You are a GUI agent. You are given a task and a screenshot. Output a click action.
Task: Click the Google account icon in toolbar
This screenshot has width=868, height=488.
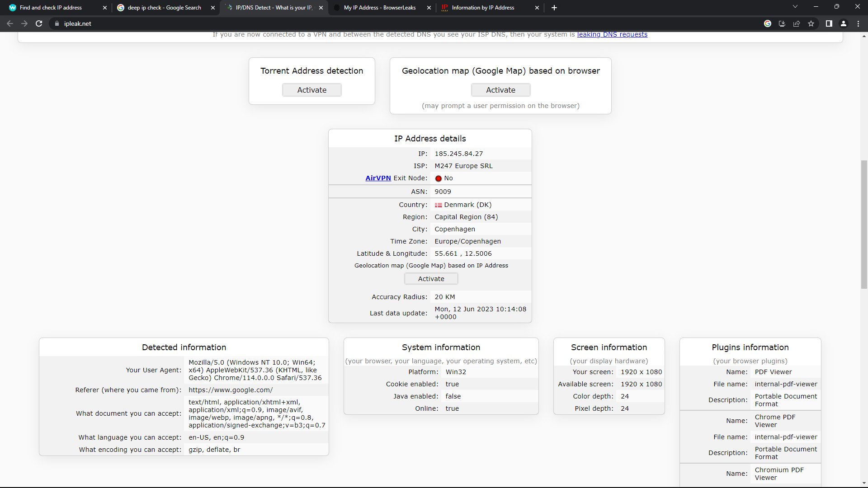(x=768, y=23)
